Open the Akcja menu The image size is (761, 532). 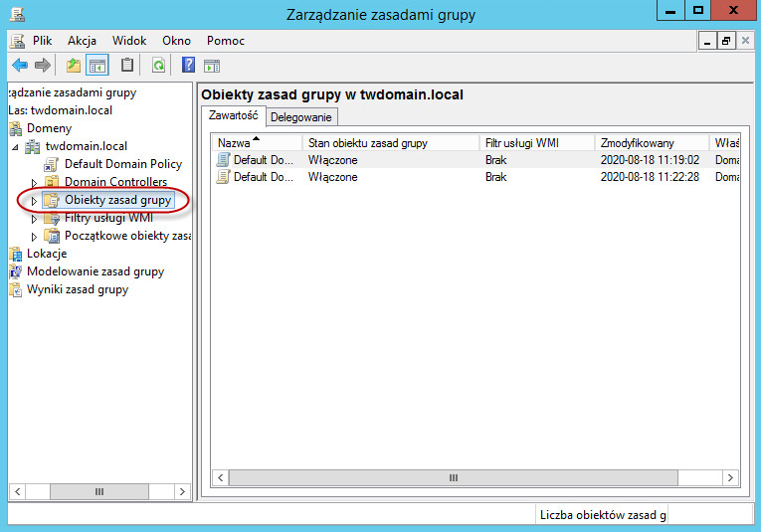82,41
